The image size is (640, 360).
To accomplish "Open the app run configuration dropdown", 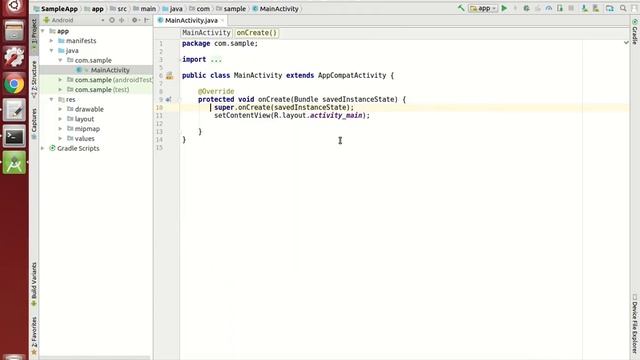I will pyautogui.click(x=483, y=8).
